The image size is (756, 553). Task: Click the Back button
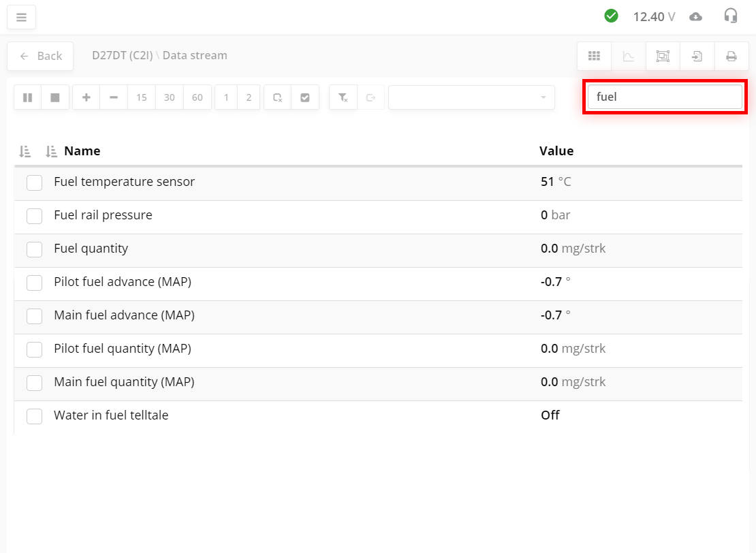coord(40,56)
